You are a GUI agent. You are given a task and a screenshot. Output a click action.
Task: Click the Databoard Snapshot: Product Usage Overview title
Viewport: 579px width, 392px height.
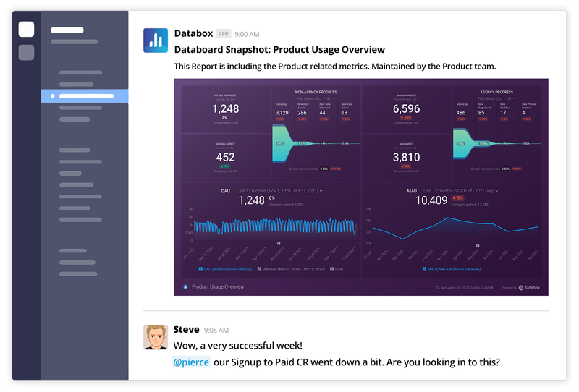click(279, 49)
